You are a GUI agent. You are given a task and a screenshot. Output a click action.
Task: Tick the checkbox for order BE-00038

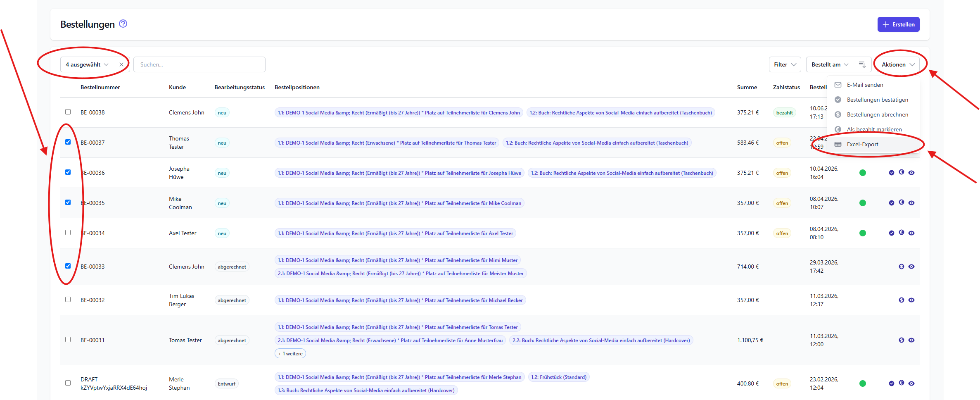click(x=68, y=112)
